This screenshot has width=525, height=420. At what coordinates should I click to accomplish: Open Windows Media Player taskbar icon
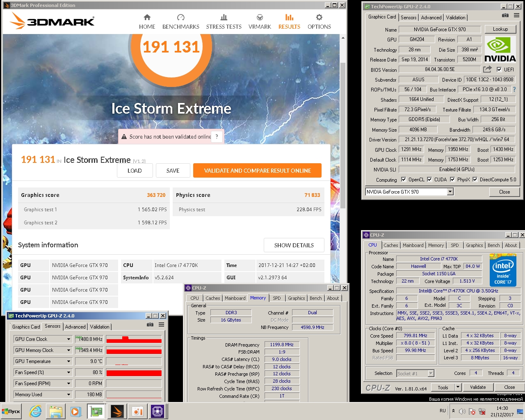point(75,411)
